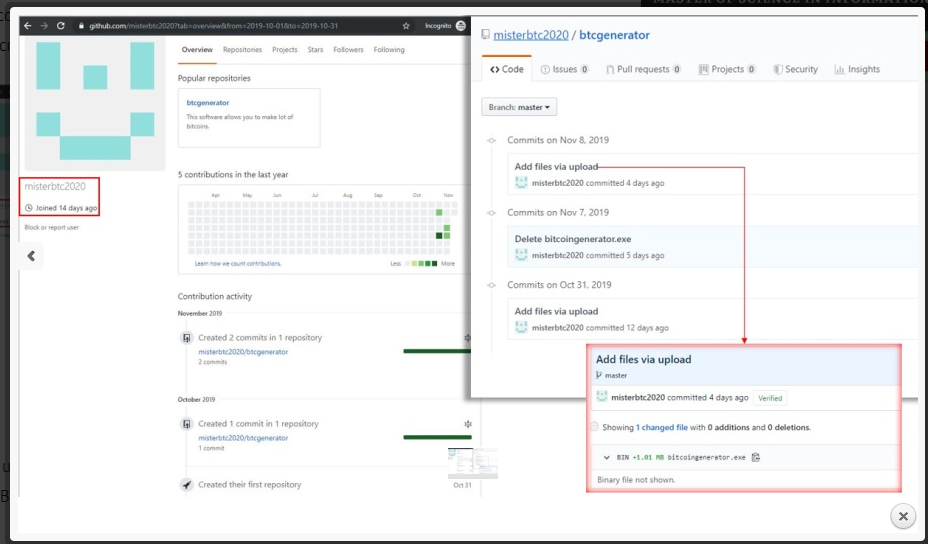The image size is (928, 544).
Task: Collapse the bitcoingenerator.exe file diff chevron
Action: click(x=606, y=457)
